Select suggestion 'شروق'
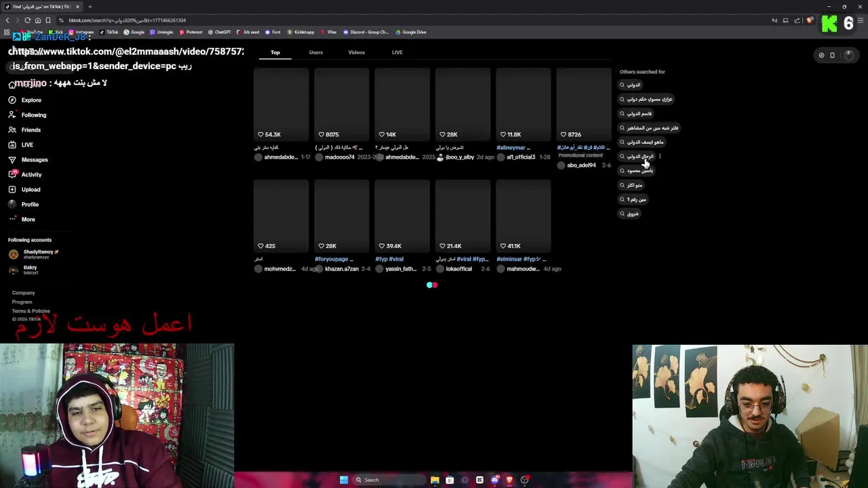This screenshot has height=488, width=868. 629,213
